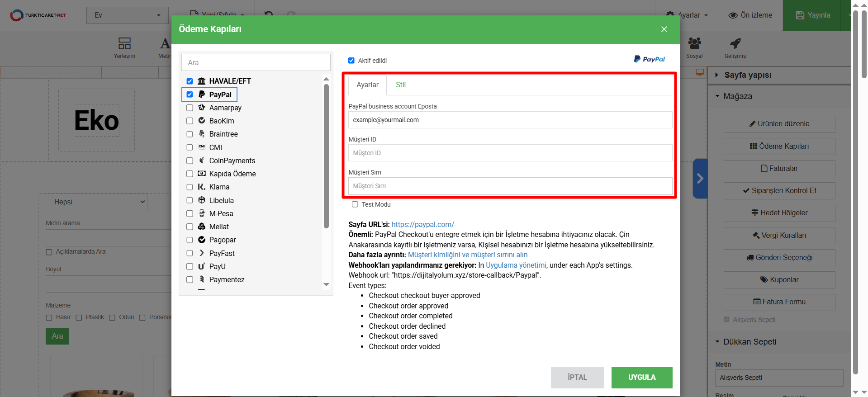
Task: Click the Ürünleri düzenle button
Action: coord(779,124)
